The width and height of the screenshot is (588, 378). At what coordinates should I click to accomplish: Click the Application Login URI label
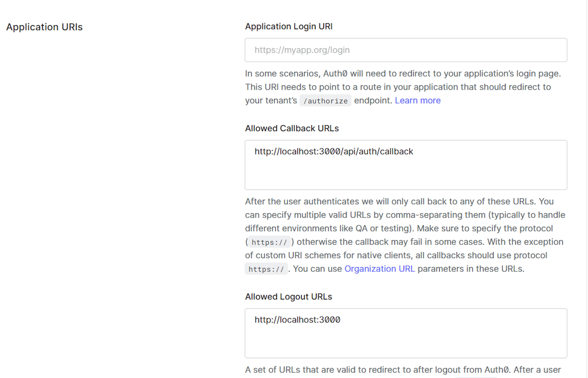pyautogui.click(x=289, y=26)
